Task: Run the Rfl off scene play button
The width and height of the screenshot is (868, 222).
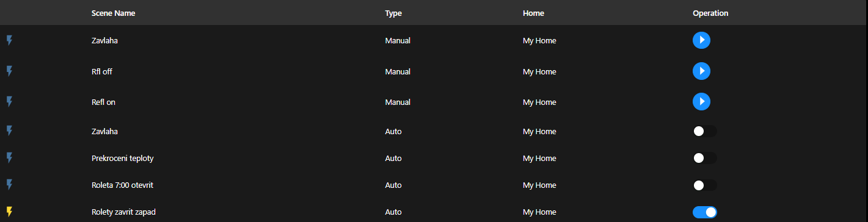Action: (701, 71)
